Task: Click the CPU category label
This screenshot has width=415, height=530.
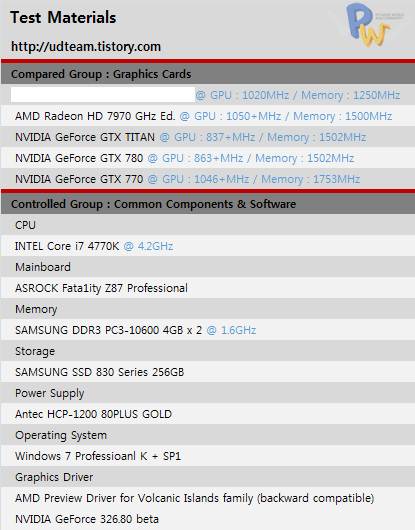Action: click(25, 225)
